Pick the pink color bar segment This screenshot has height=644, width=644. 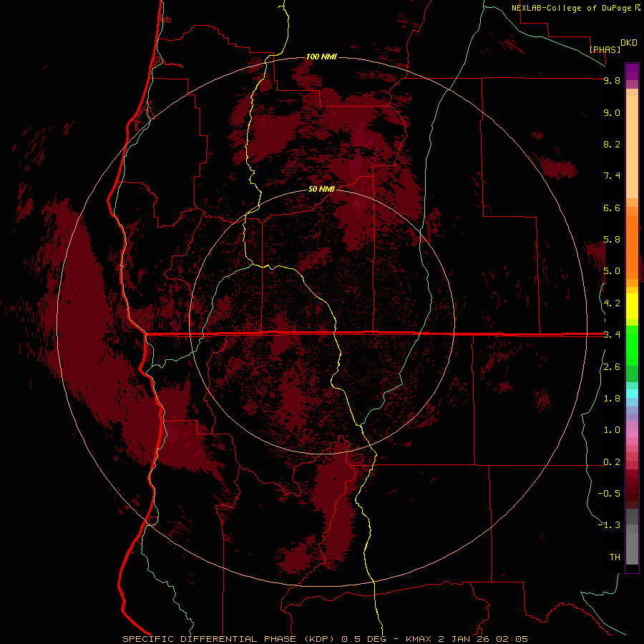tap(632, 433)
